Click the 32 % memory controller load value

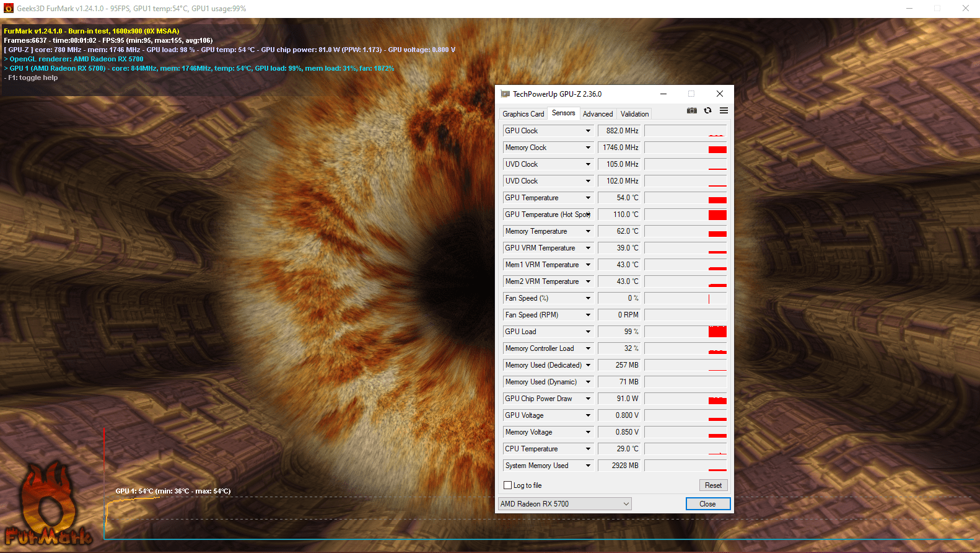point(619,348)
